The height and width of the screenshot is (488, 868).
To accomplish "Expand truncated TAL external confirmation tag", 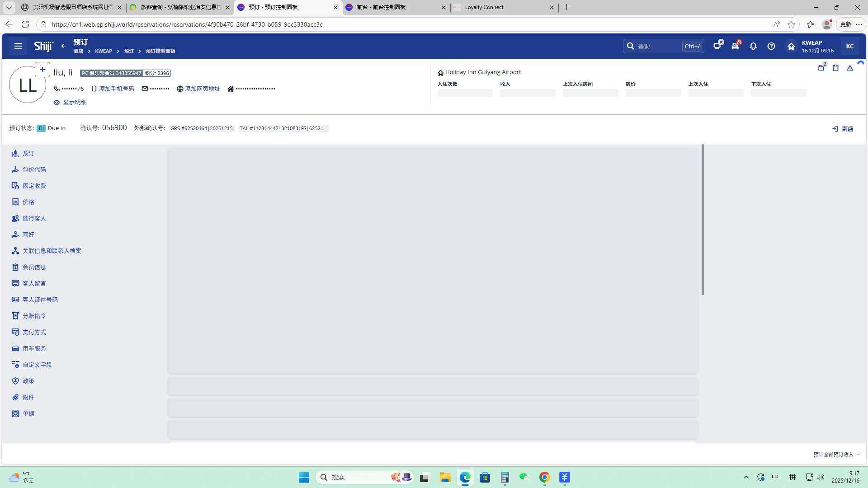I will click(283, 128).
